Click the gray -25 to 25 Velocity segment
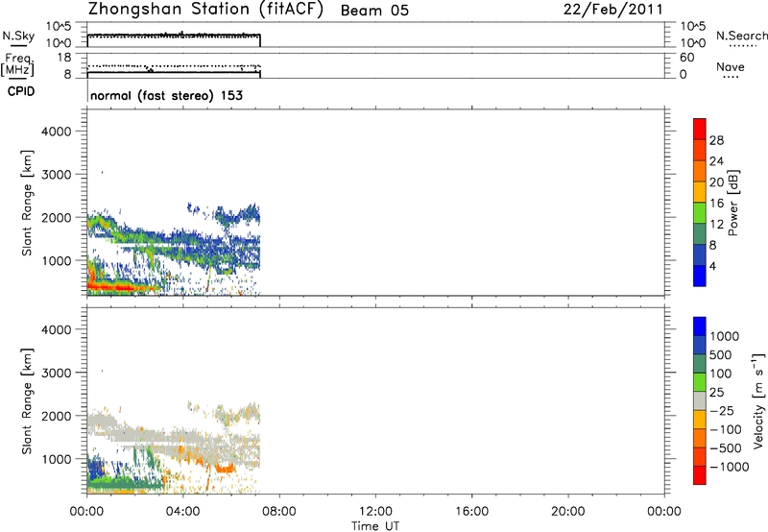Viewport: 768px width, 532px height. coord(700,400)
